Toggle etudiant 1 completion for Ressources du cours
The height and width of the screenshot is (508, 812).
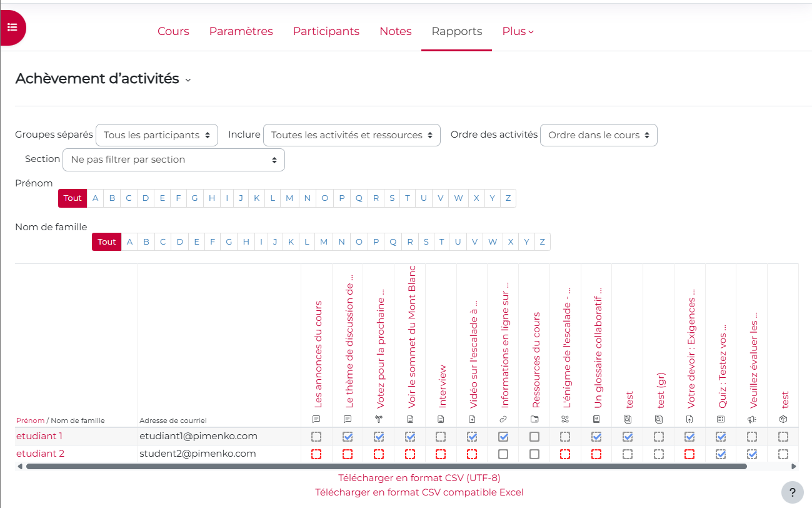pos(534,437)
